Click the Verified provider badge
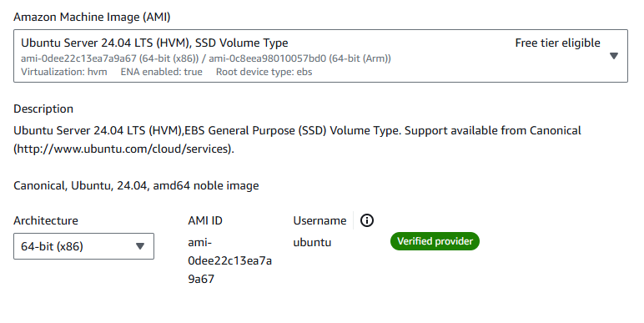Image resolution: width=644 pixels, height=323 pixels. (435, 241)
